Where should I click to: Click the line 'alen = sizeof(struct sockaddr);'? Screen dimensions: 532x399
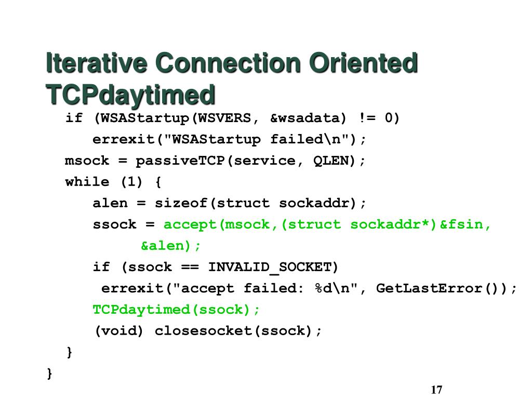tap(229, 203)
